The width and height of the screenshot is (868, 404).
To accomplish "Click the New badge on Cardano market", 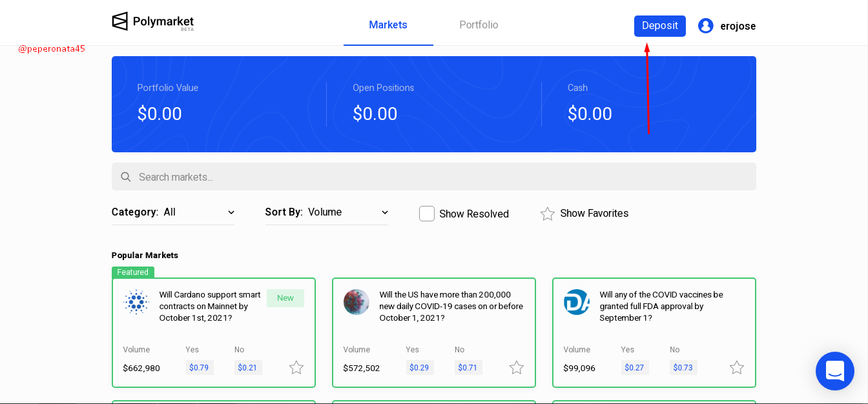I will tap(285, 298).
